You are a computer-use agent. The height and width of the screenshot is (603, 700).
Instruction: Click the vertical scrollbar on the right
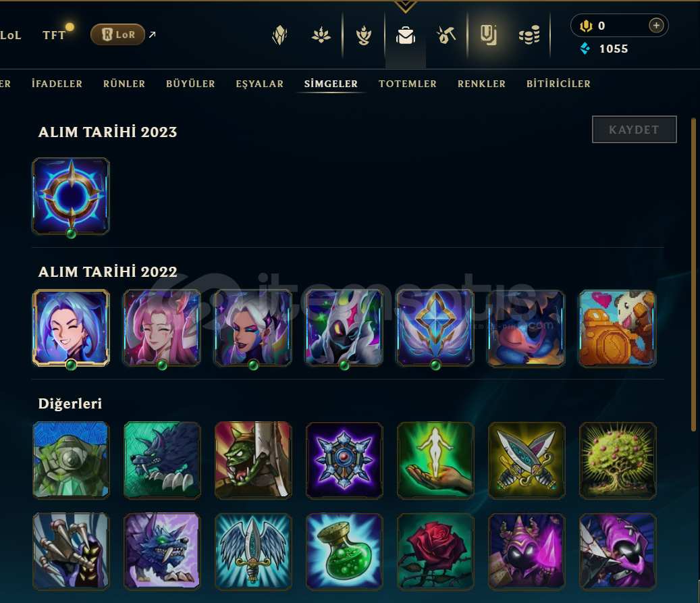(x=693, y=274)
